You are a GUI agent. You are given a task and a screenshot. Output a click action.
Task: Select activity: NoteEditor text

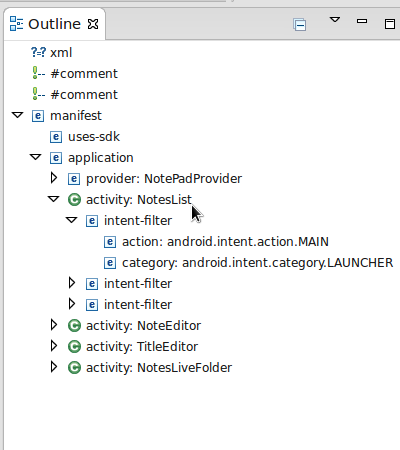tap(143, 326)
